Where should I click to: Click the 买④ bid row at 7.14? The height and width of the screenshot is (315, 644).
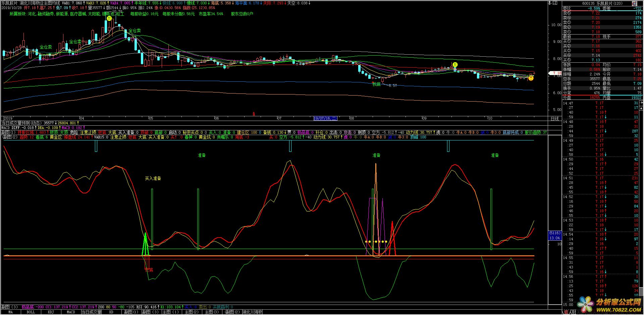pos(602,55)
